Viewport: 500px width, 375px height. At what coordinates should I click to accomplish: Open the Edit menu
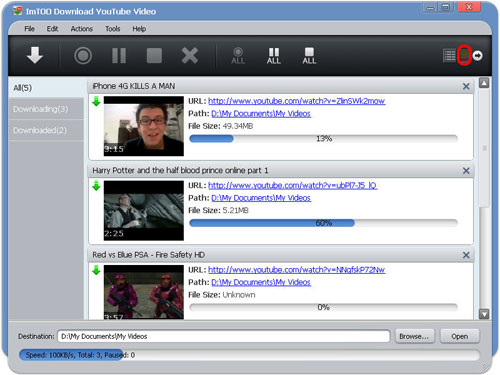[52, 29]
